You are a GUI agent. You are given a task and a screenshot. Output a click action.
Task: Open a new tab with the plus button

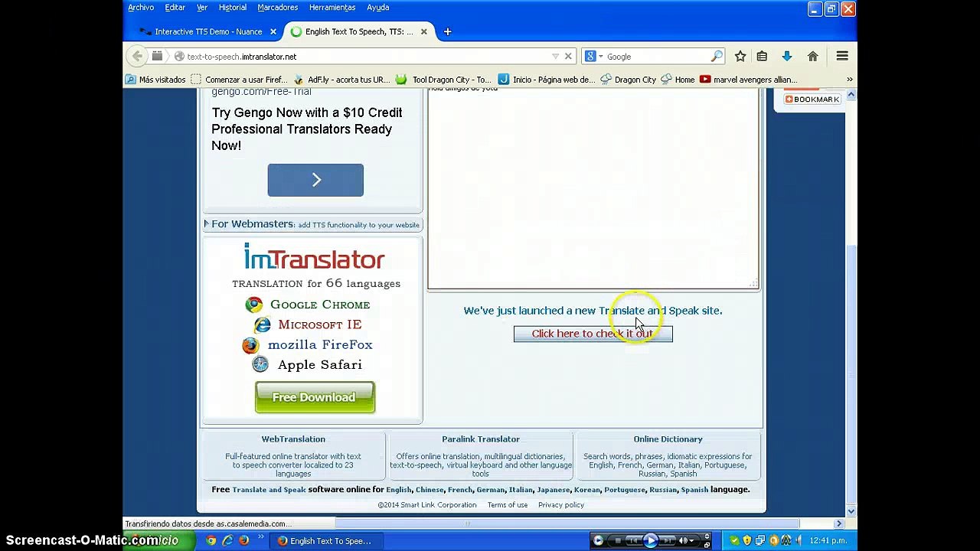(x=448, y=31)
